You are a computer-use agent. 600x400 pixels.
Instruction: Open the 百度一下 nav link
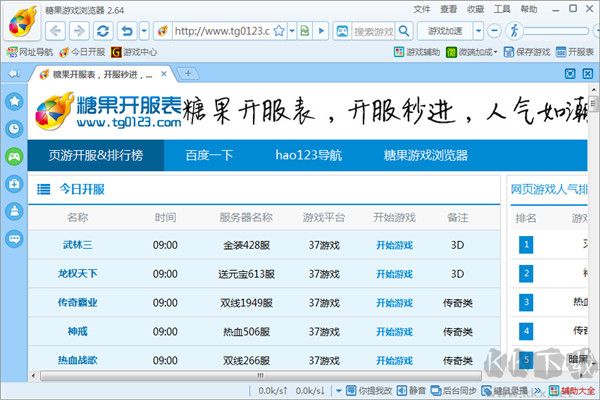pos(209,155)
